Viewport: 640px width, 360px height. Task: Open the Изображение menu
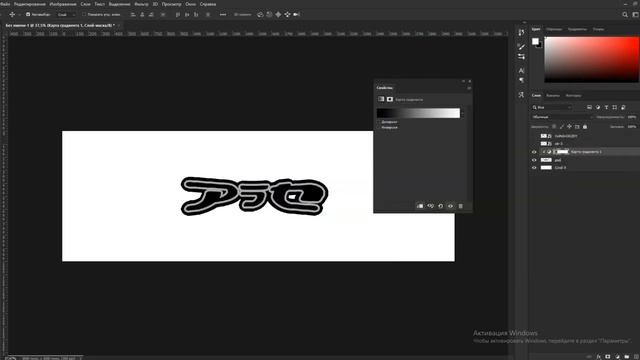click(x=63, y=4)
